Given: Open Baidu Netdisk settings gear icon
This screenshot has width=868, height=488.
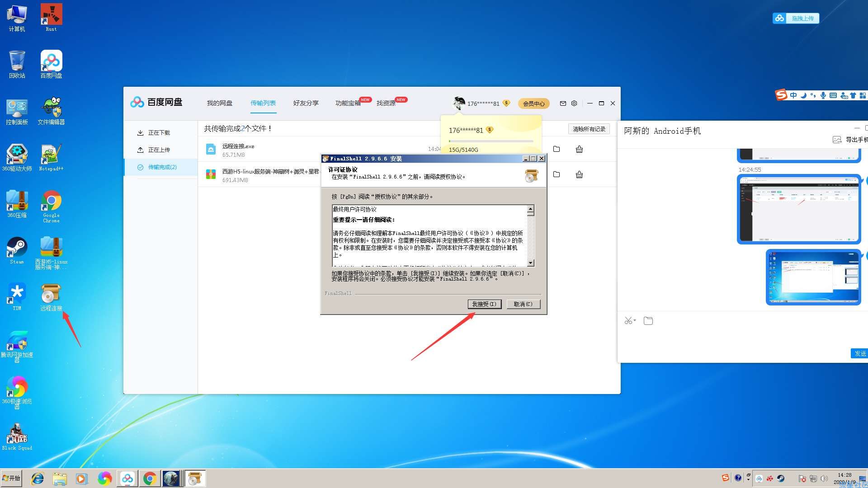Looking at the screenshot, I should pyautogui.click(x=574, y=103).
